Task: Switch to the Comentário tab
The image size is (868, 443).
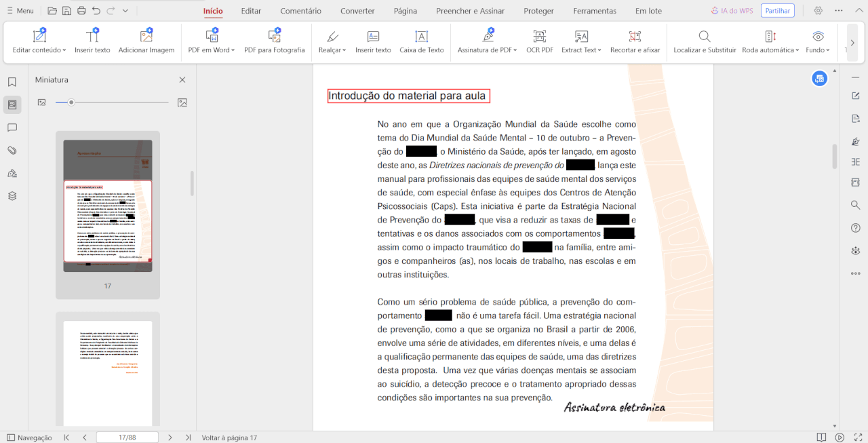Action: click(300, 11)
